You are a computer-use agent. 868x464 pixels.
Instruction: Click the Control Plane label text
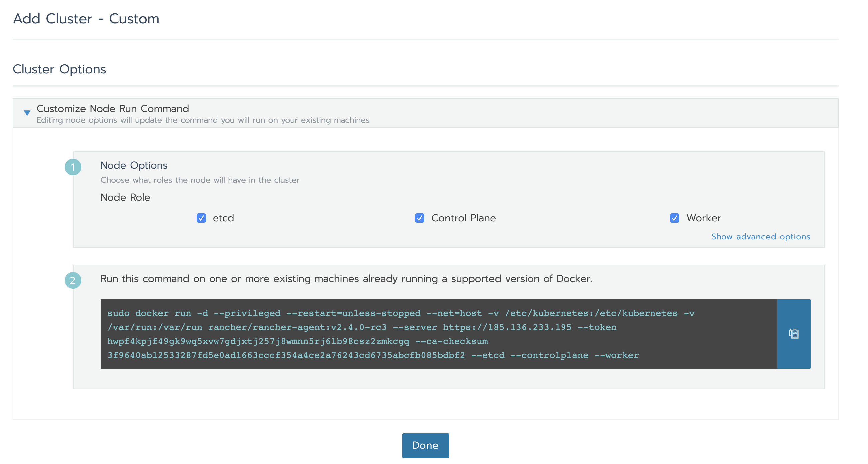pos(463,218)
